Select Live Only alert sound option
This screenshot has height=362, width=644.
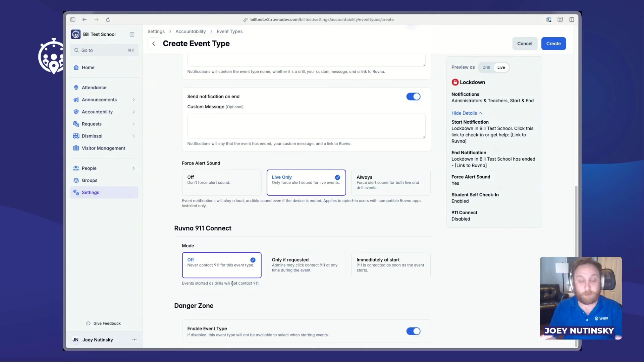(x=306, y=182)
